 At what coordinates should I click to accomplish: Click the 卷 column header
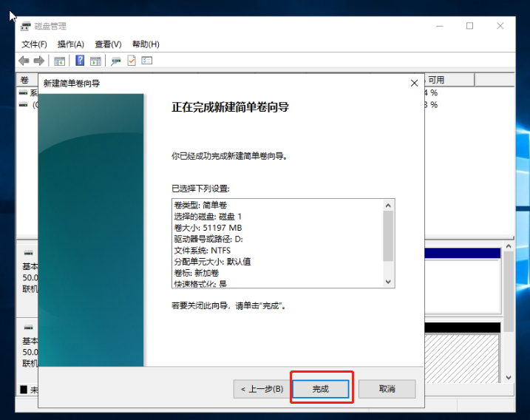coord(27,80)
